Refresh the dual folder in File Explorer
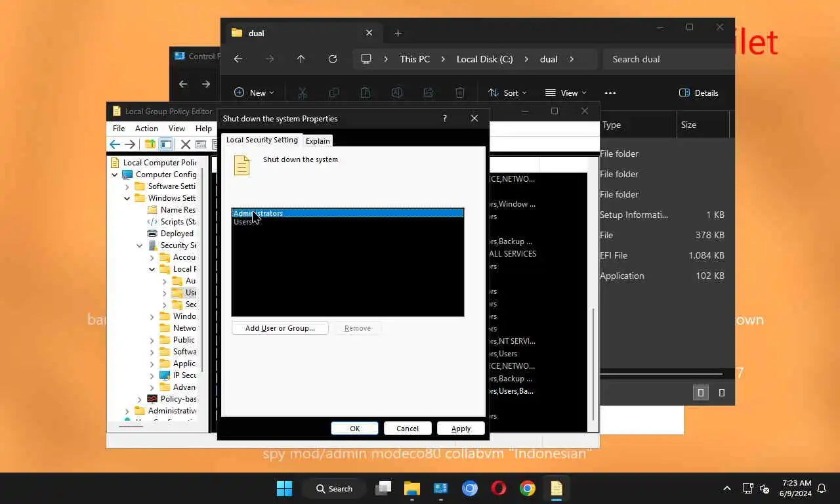Screen dimensions: 840x504 click(333, 59)
